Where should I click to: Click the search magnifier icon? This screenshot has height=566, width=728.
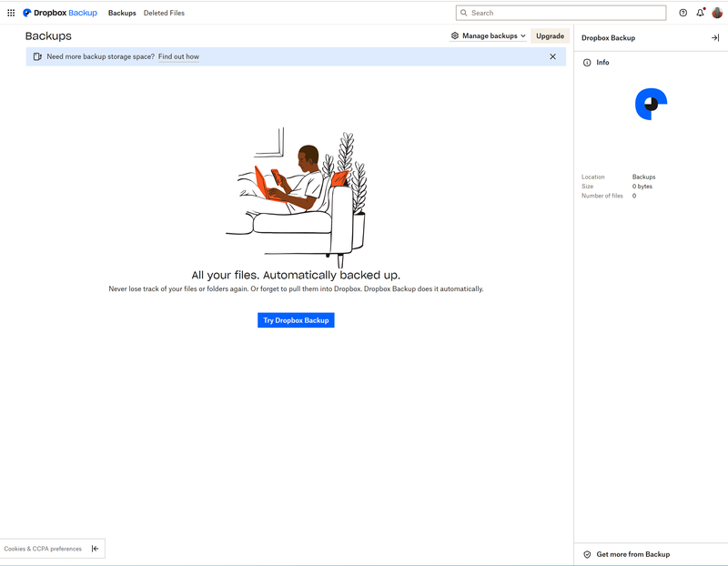coord(464,12)
